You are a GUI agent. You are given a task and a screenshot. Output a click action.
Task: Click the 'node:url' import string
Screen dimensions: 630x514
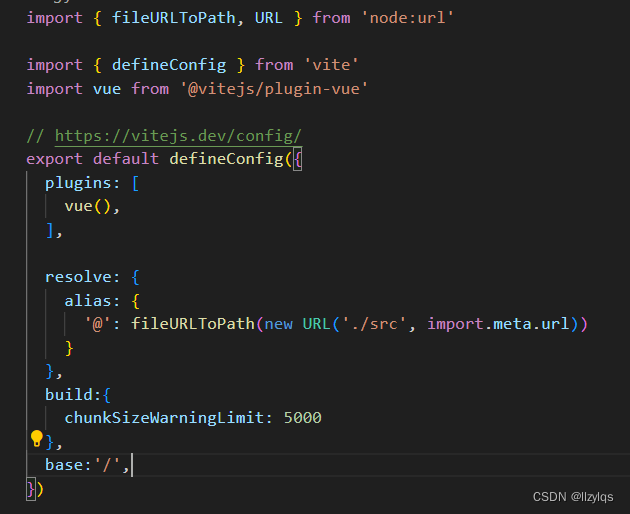407,18
